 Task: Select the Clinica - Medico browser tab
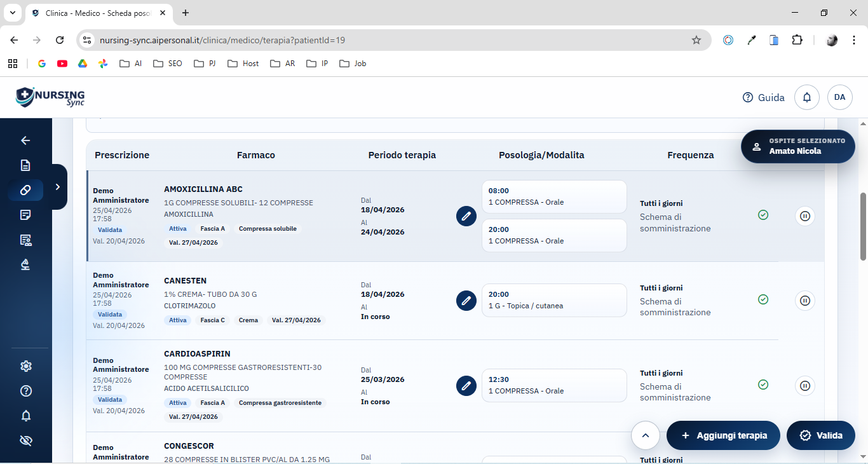98,13
